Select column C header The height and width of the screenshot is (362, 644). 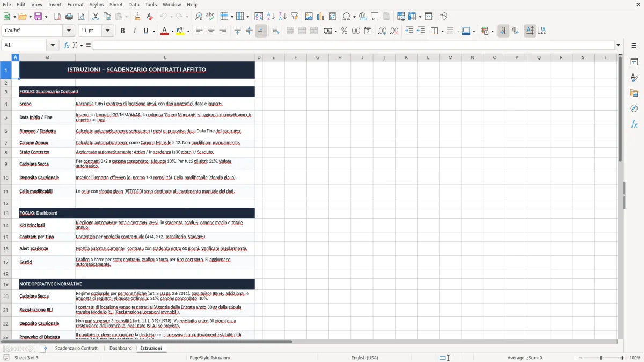tap(165, 57)
